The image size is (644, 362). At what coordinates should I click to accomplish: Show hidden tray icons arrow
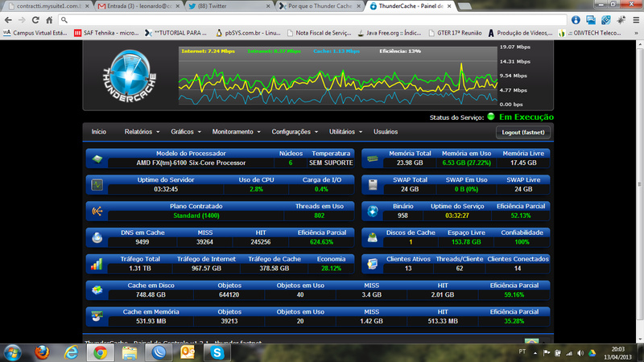535,353
